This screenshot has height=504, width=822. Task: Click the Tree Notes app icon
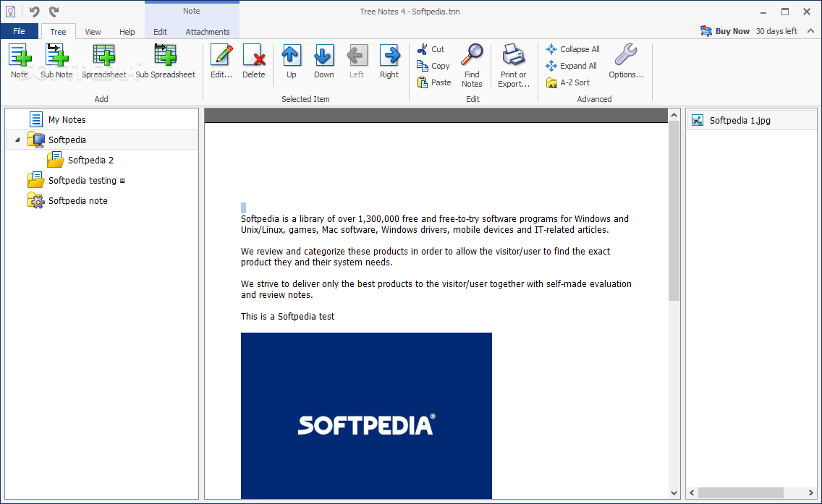(x=10, y=11)
